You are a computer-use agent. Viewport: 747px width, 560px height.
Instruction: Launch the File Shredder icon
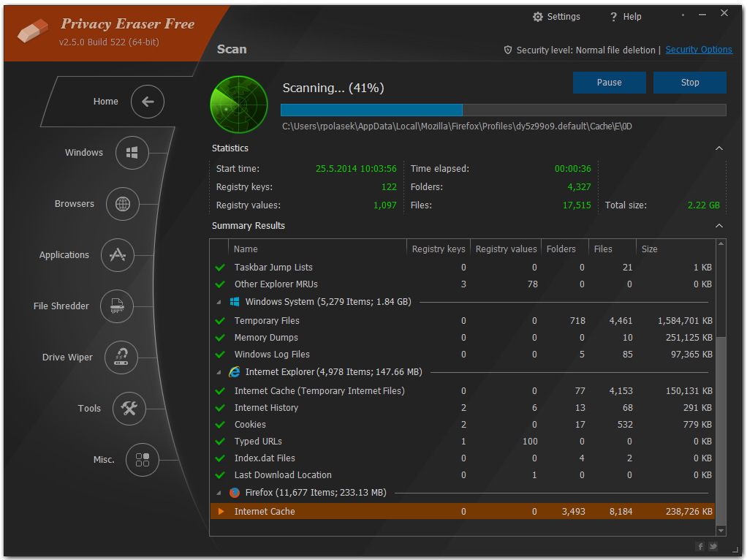tap(117, 306)
